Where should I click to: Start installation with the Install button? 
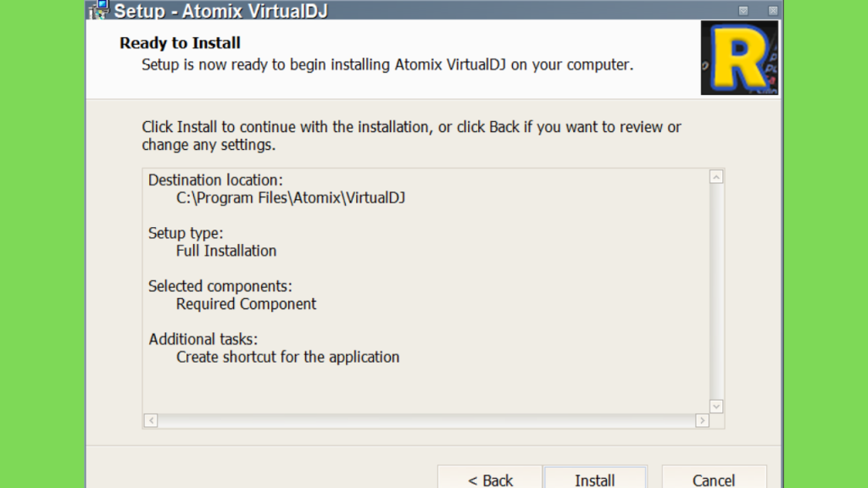point(595,480)
